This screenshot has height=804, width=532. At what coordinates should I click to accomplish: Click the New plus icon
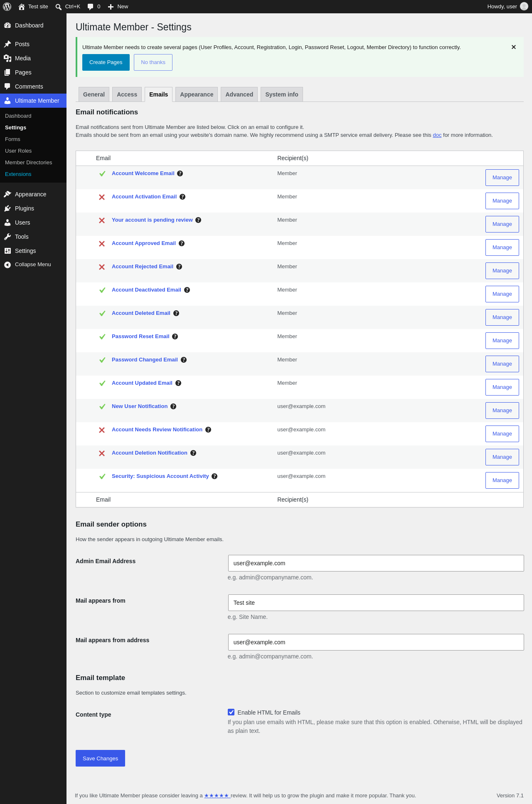(111, 7)
